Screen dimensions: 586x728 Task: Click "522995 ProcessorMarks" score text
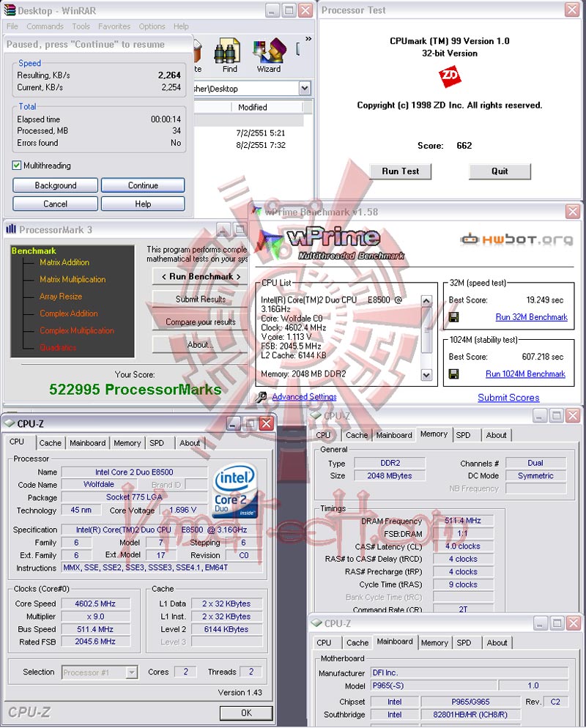135,390
